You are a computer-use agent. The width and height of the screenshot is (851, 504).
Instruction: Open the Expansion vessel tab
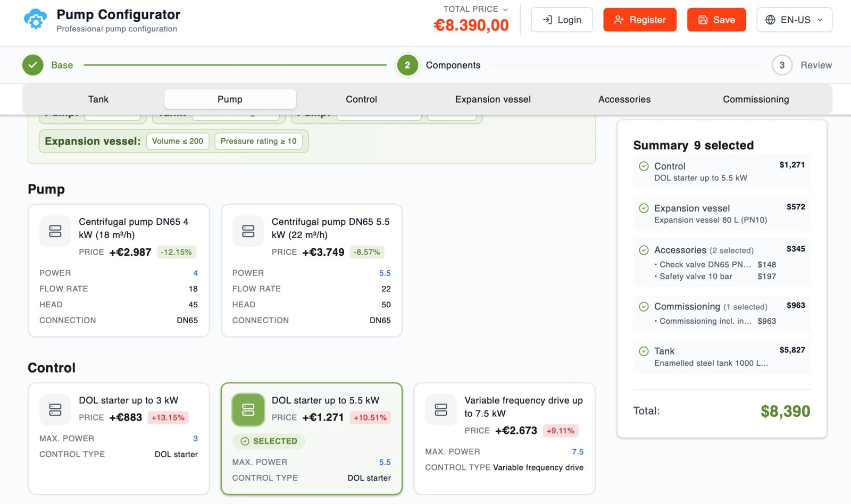coord(493,99)
